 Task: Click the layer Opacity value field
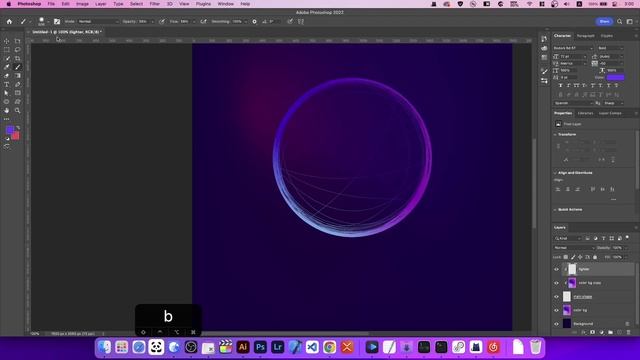coord(618,248)
